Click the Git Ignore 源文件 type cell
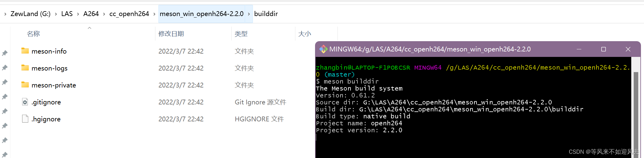 (x=261, y=102)
